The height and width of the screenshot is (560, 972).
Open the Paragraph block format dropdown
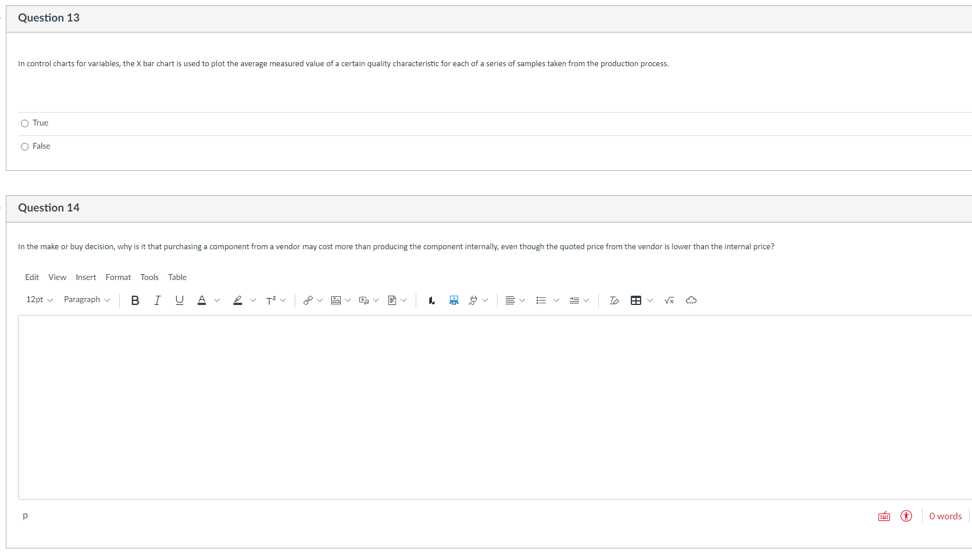[87, 300]
